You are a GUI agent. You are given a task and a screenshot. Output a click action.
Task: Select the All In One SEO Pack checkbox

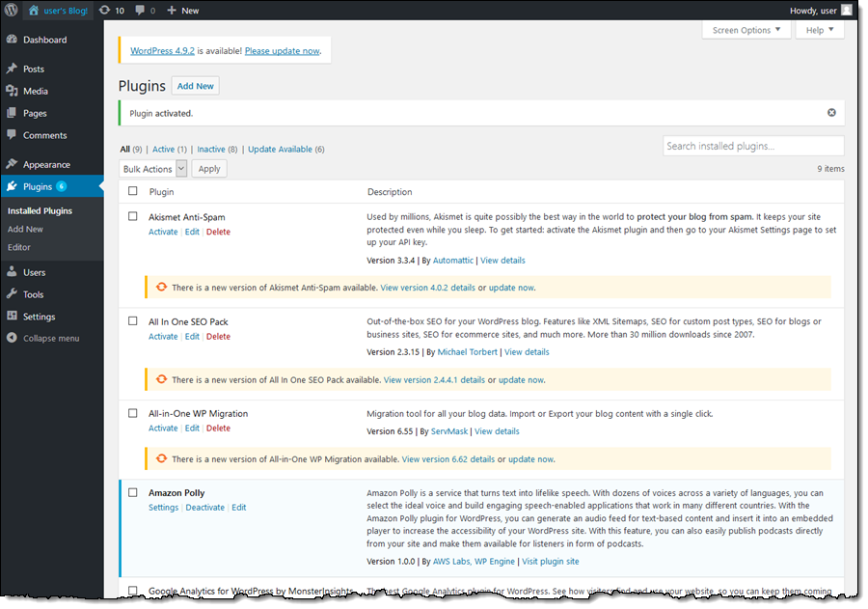pos(133,321)
